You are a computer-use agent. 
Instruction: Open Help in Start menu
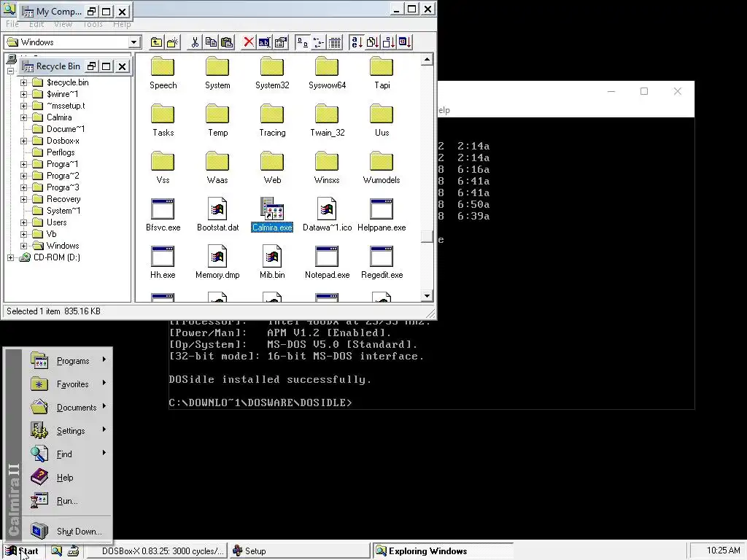coord(68,478)
